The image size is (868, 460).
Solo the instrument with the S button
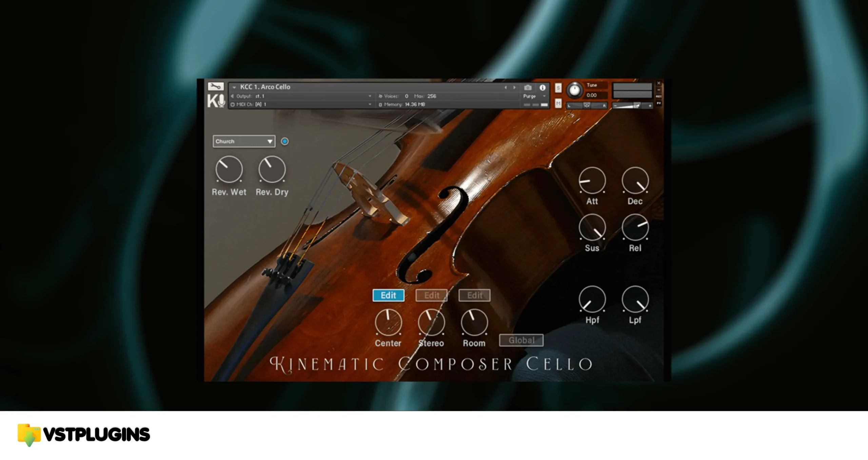pyautogui.click(x=558, y=88)
